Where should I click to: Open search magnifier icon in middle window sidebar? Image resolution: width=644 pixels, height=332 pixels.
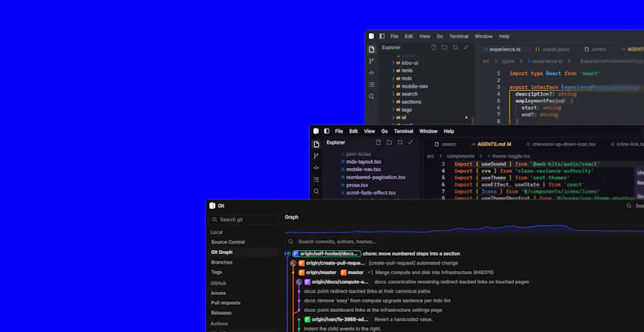pyautogui.click(x=316, y=191)
